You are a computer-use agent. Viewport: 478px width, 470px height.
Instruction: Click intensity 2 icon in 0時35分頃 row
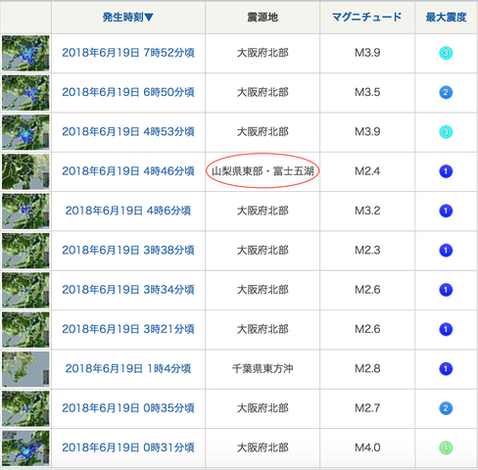446,408
